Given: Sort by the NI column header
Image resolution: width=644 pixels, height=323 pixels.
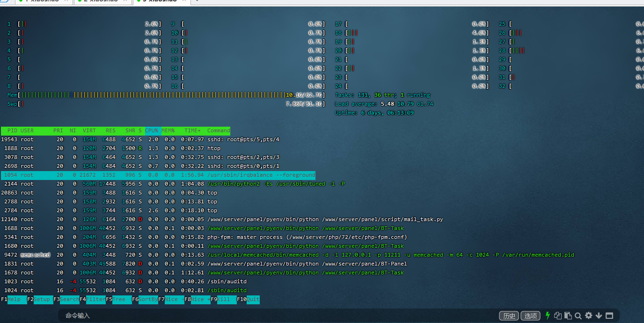Looking at the screenshot, I should pos(73,130).
